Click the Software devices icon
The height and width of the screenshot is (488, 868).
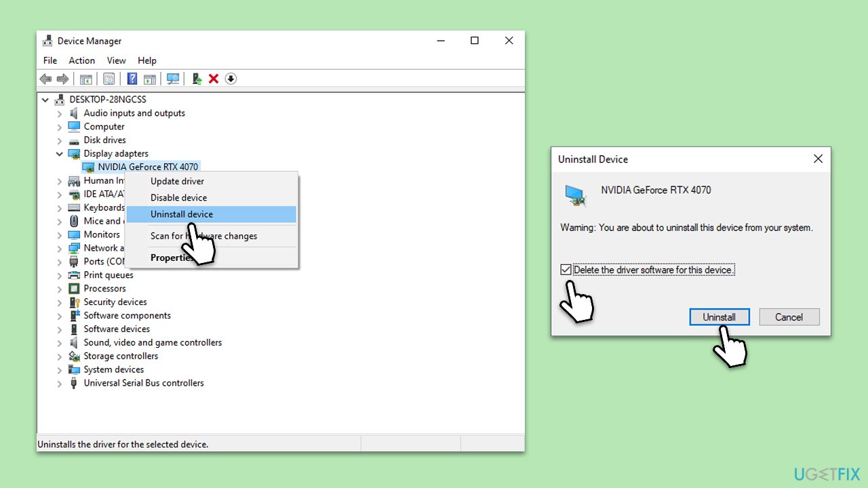pyautogui.click(x=74, y=329)
